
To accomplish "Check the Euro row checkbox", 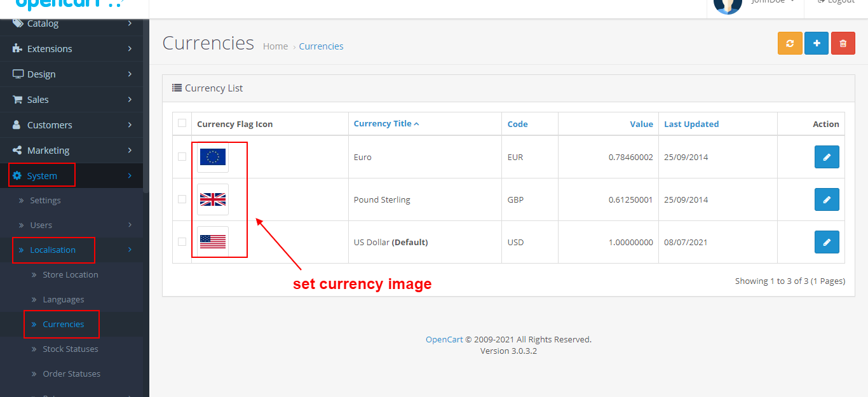I will pos(182,156).
